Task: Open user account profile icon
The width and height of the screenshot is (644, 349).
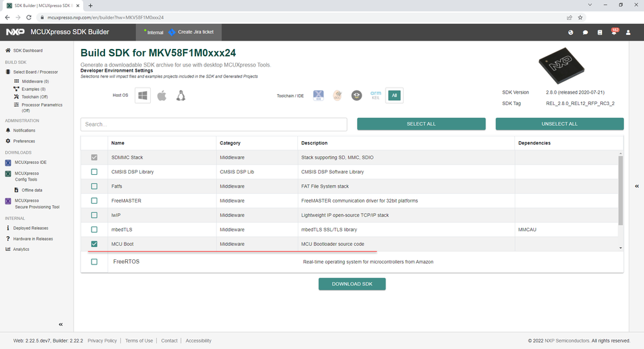Action: pyautogui.click(x=628, y=32)
